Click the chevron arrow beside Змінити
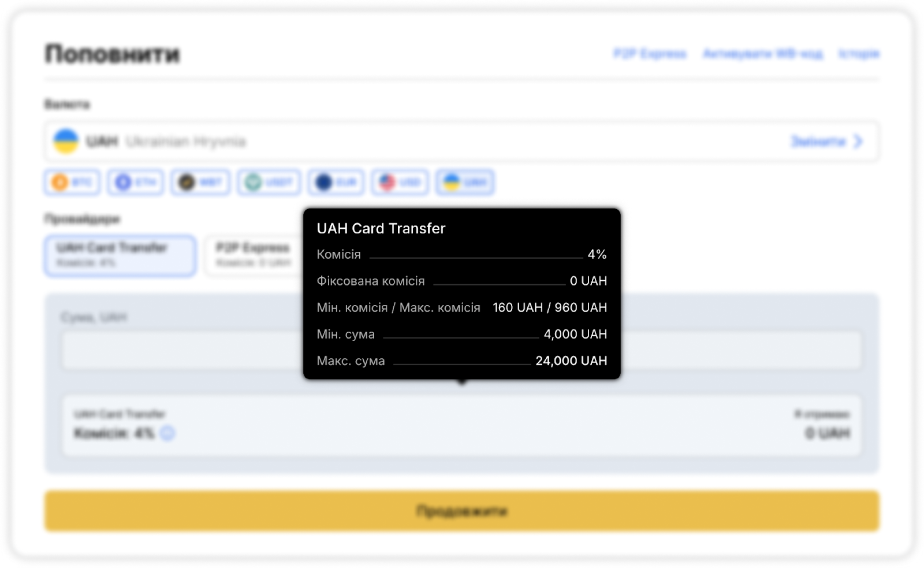The height and width of the screenshot is (568, 924). pos(858,142)
